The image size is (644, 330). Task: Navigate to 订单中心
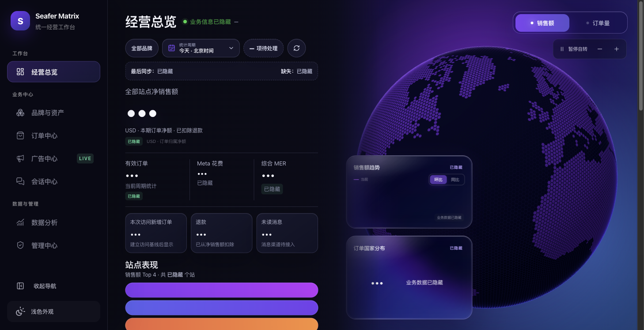[x=53, y=136]
